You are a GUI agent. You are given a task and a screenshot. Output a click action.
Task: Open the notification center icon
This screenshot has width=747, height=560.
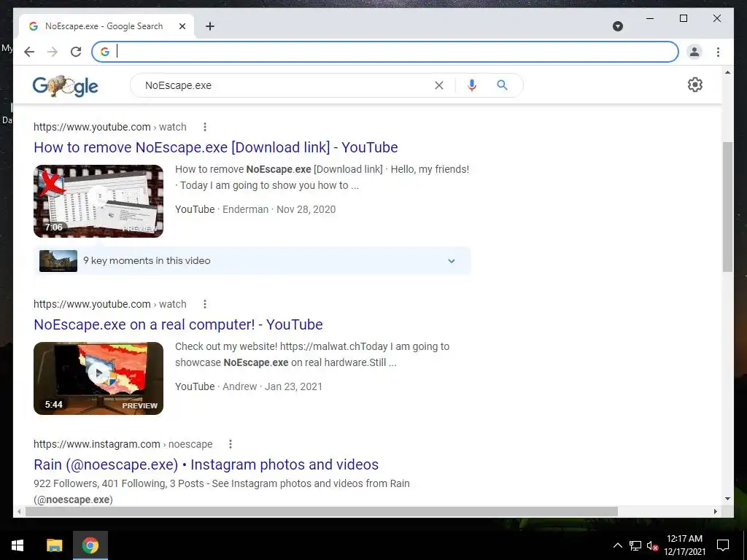coord(723,545)
